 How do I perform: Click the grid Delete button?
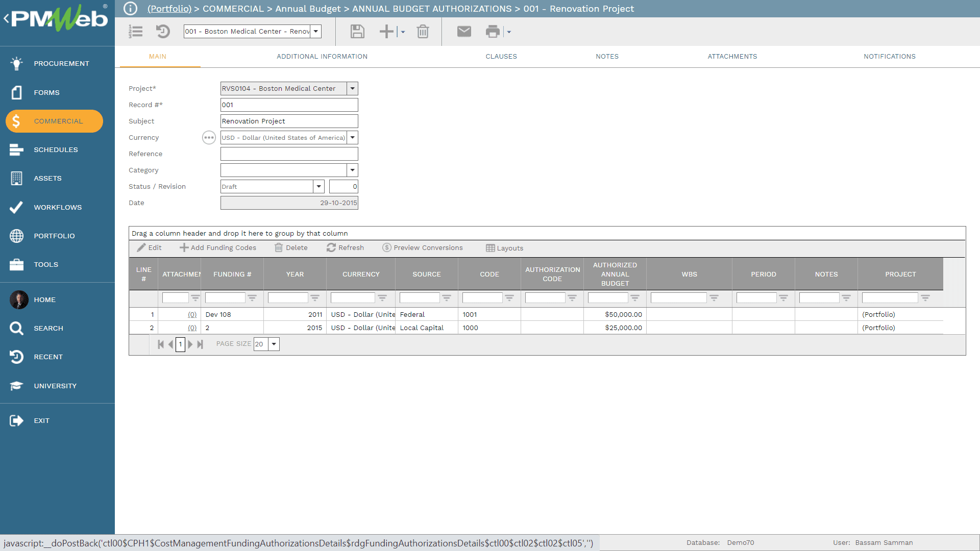pyautogui.click(x=291, y=247)
